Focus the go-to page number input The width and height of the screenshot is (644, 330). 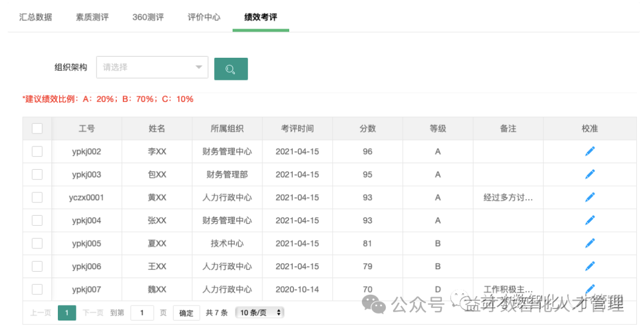pos(142,313)
